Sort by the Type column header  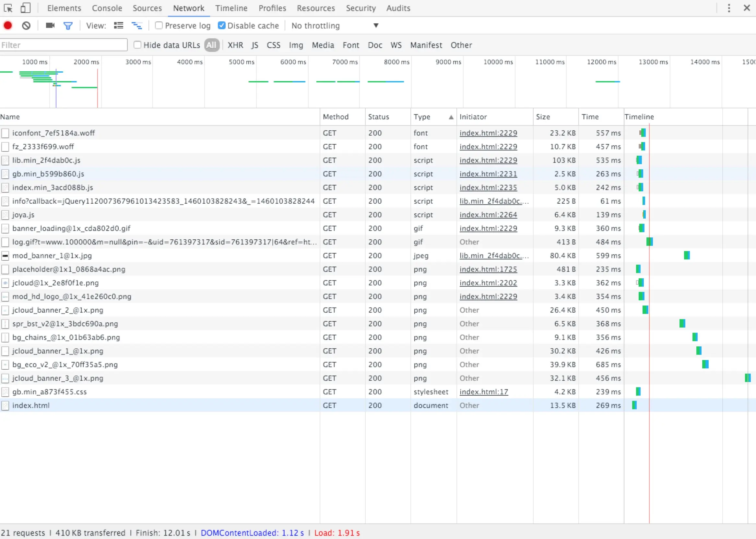coord(422,117)
